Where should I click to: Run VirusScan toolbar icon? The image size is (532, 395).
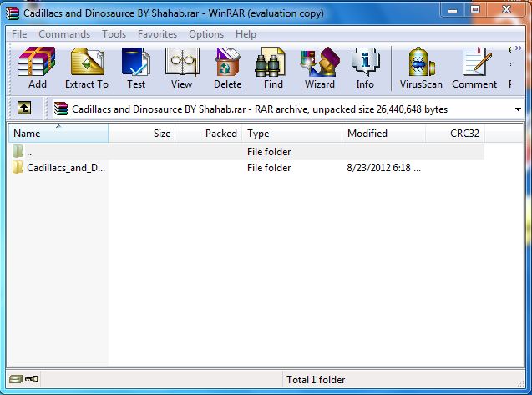click(422, 62)
